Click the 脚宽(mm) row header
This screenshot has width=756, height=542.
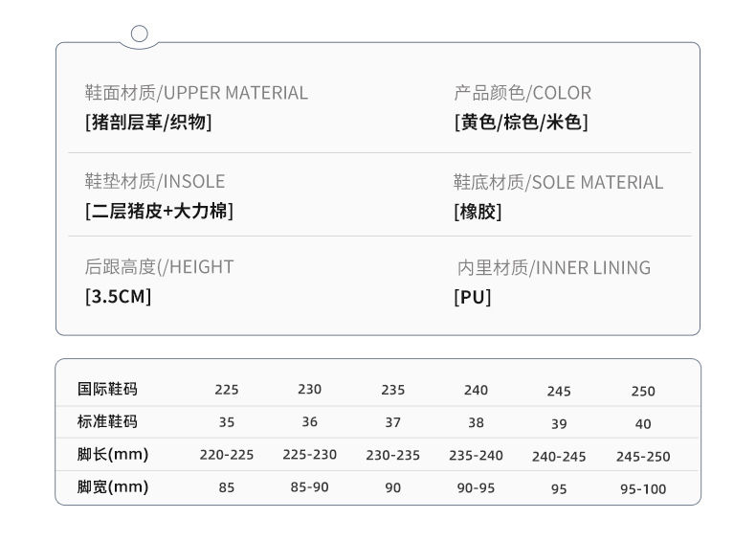click(x=113, y=486)
